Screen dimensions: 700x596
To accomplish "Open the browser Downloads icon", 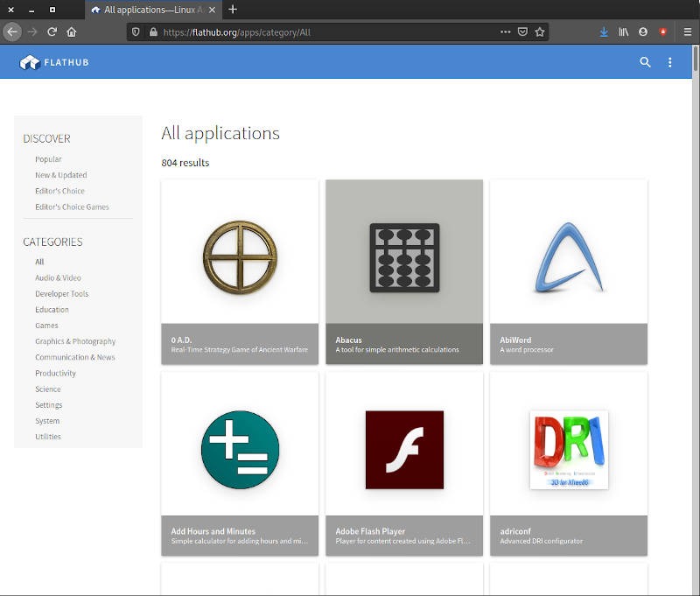I will tap(604, 31).
